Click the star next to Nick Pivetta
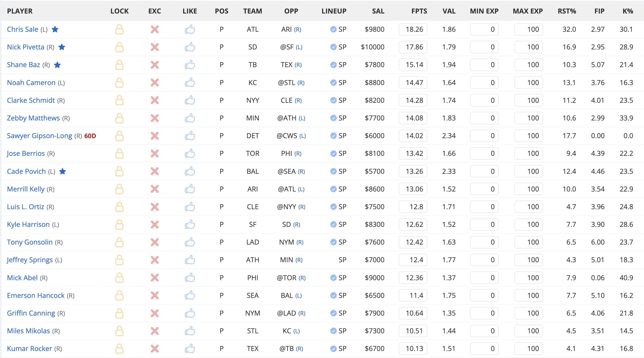The width and height of the screenshot is (644, 358). [x=62, y=47]
